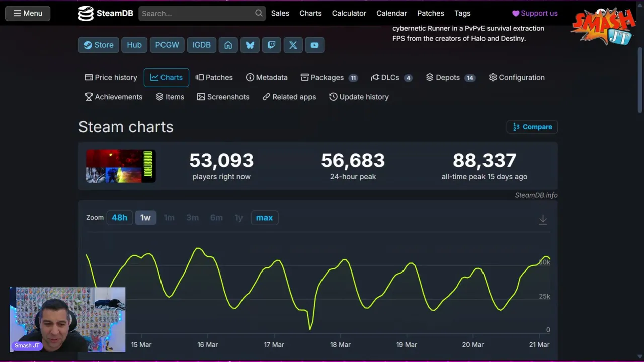Click the YouTube icon
The height and width of the screenshot is (362, 644).
[314, 45]
